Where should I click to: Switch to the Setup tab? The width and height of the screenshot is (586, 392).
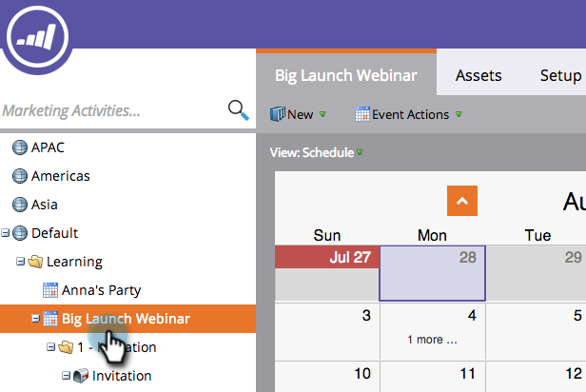point(560,75)
